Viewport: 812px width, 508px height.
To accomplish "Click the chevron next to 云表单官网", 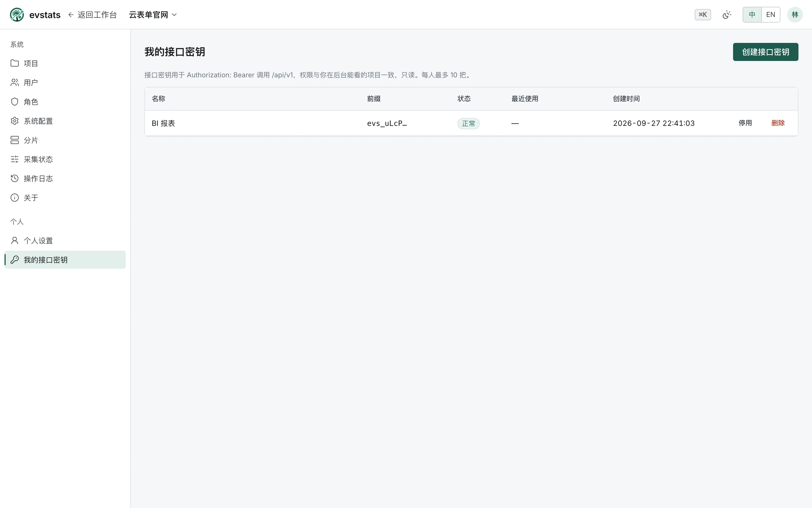I will click(174, 14).
